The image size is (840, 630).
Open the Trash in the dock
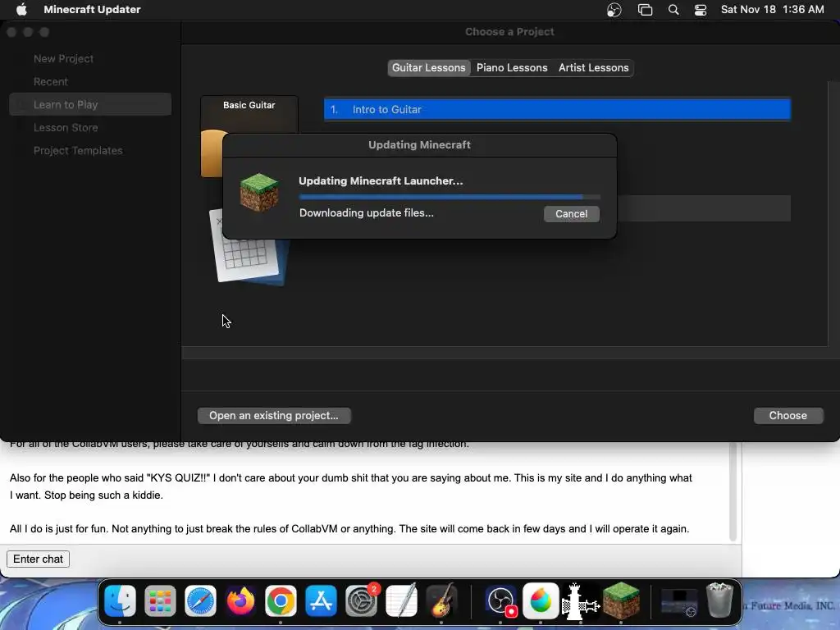(x=719, y=600)
